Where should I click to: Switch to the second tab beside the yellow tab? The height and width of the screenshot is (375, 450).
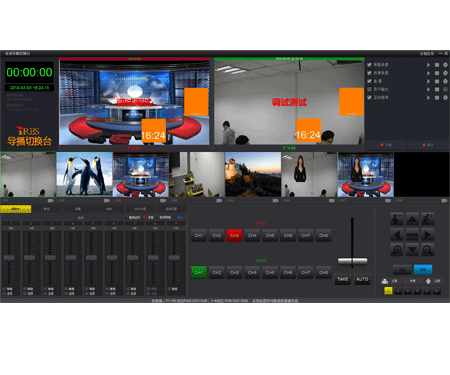coord(47,209)
